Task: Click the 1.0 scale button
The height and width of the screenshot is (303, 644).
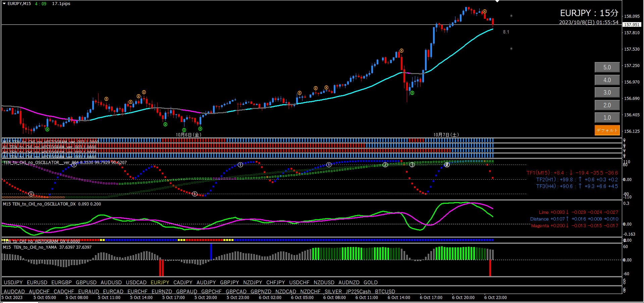Action: (607, 118)
